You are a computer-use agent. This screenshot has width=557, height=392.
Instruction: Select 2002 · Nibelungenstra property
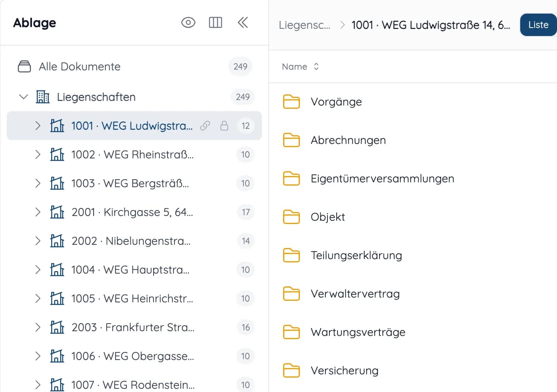(135, 241)
